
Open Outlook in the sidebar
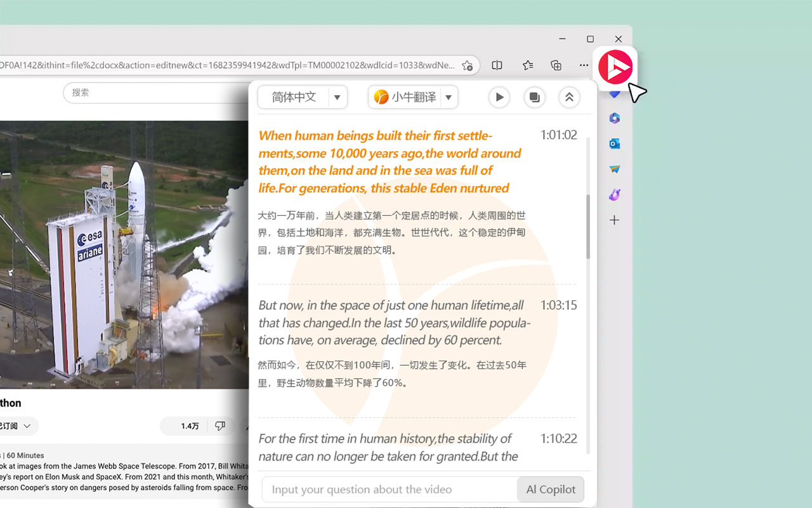pyautogui.click(x=614, y=144)
